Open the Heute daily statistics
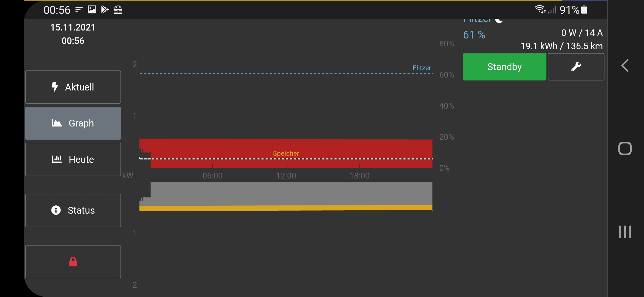This screenshot has height=297, width=644. click(73, 159)
